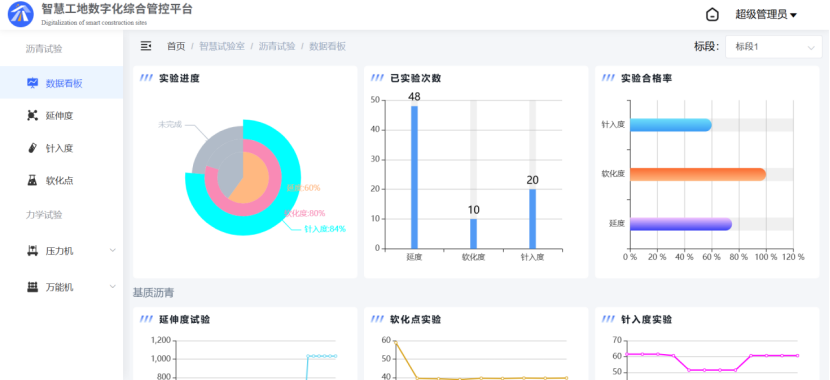Click the 基质沥青 section heading
Viewport: 830px width, 380px height.
153,293
